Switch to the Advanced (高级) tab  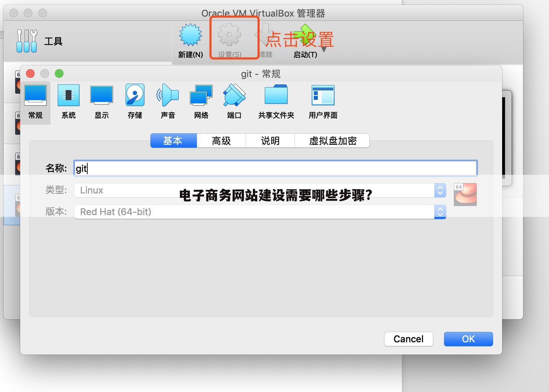221,141
